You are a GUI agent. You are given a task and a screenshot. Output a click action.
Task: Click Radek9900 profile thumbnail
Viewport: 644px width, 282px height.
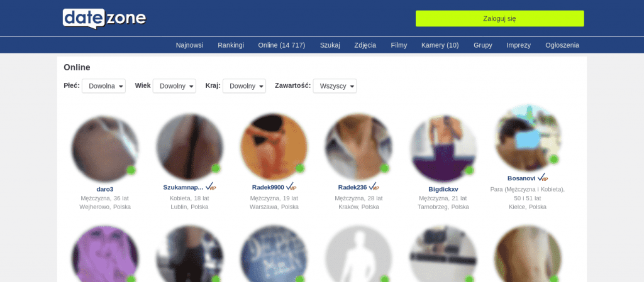pyautogui.click(x=274, y=147)
